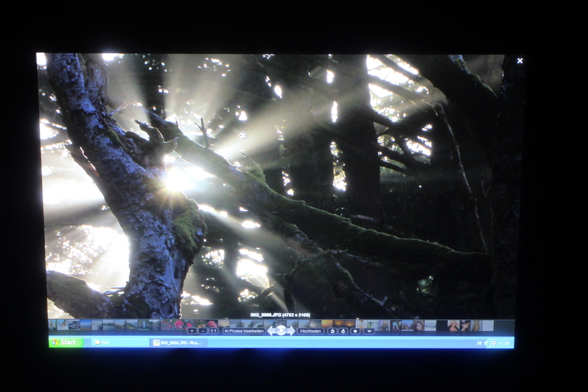588x392 pixels.
Task: Select the red flowers thumbnail in filmstrip
Action: point(178,324)
